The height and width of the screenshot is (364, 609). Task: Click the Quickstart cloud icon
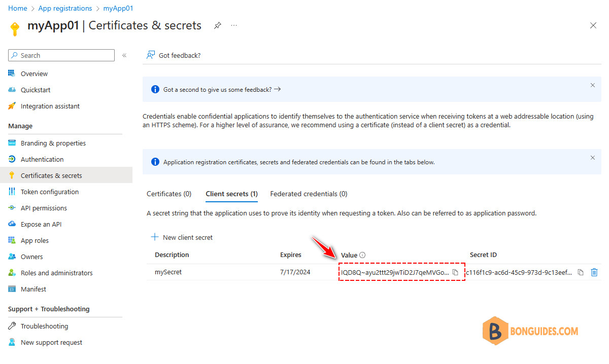point(12,90)
